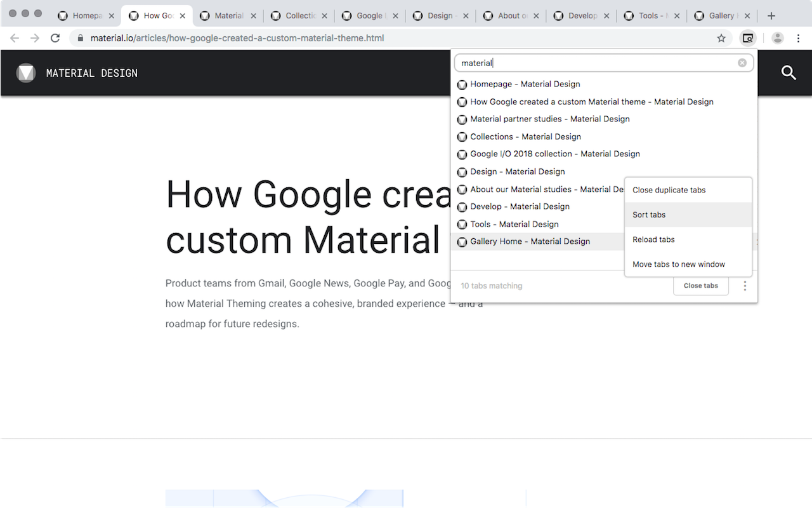
Task: Select About our Material studies result
Action: 538,189
